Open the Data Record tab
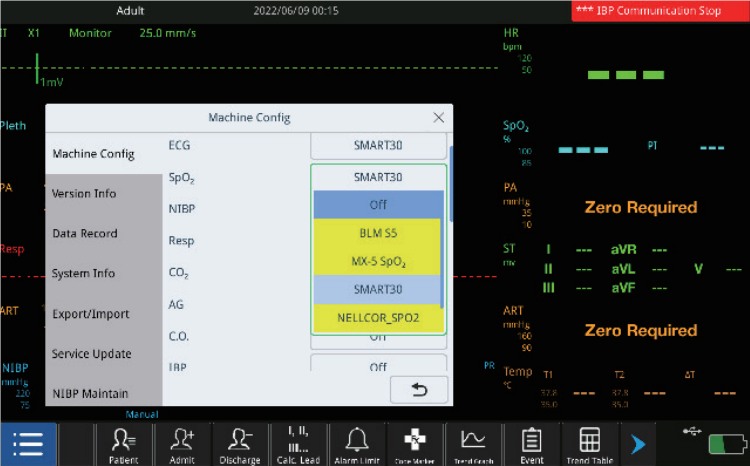The width and height of the screenshot is (750, 466). pos(85,234)
